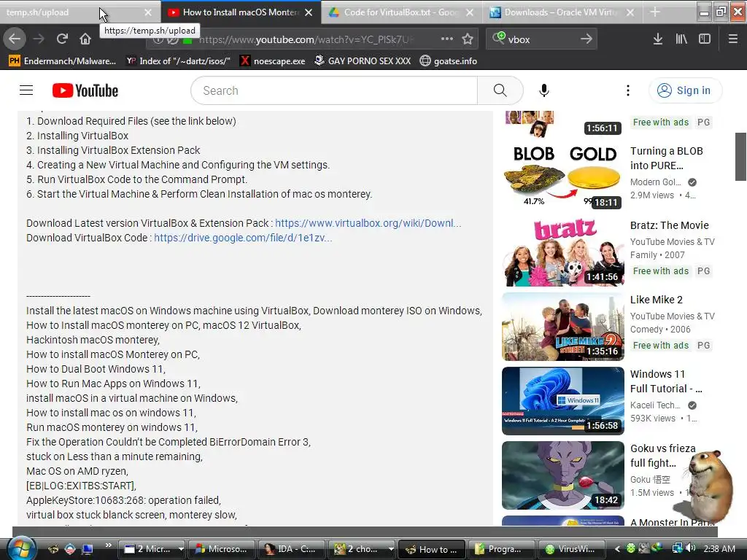The height and width of the screenshot is (560, 747).
Task: Switch to the temp.sh/upload tab
Action: click(80, 12)
